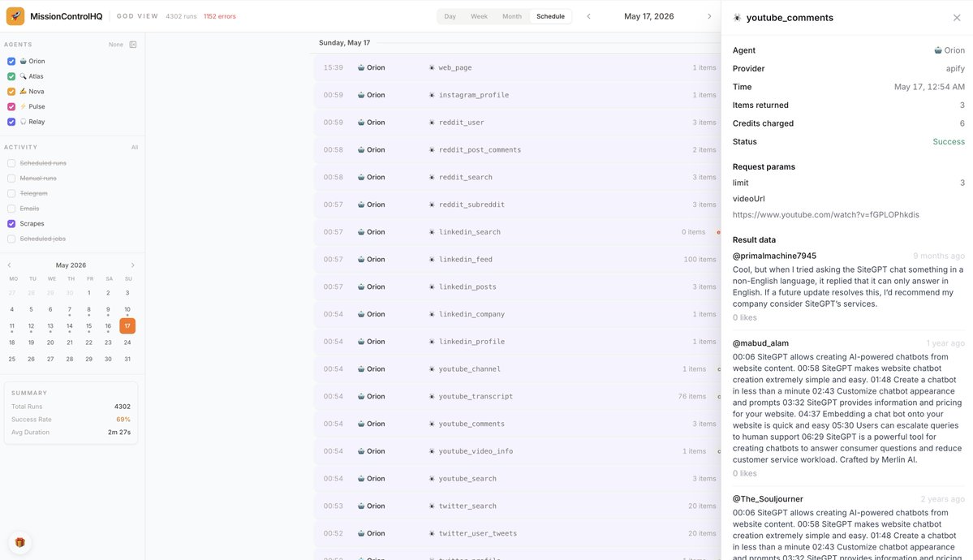Image resolution: width=973 pixels, height=560 pixels.
Task: Click the scrape icon next to web_page
Action: pos(432,67)
